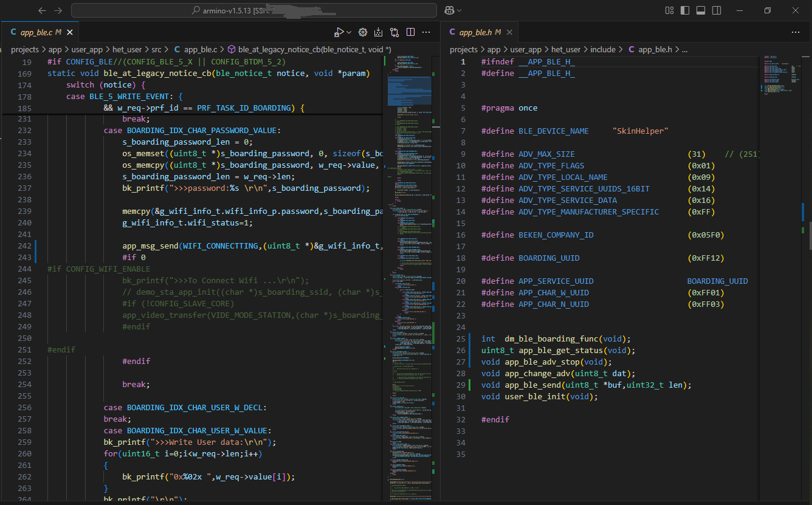Click line number 29 in app_ble.h
Screen dimensions: 812x505
pos(461,385)
